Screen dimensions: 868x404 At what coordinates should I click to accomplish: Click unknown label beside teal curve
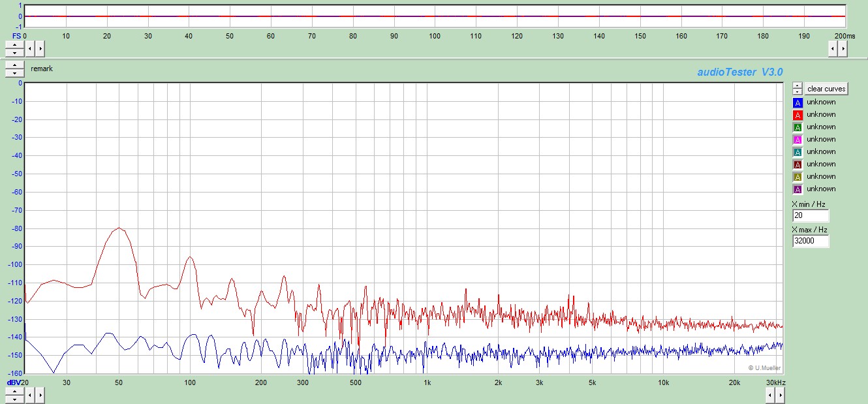(x=821, y=152)
